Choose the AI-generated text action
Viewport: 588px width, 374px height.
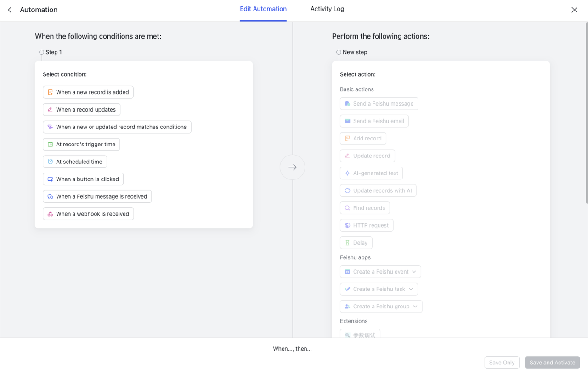point(371,173)
